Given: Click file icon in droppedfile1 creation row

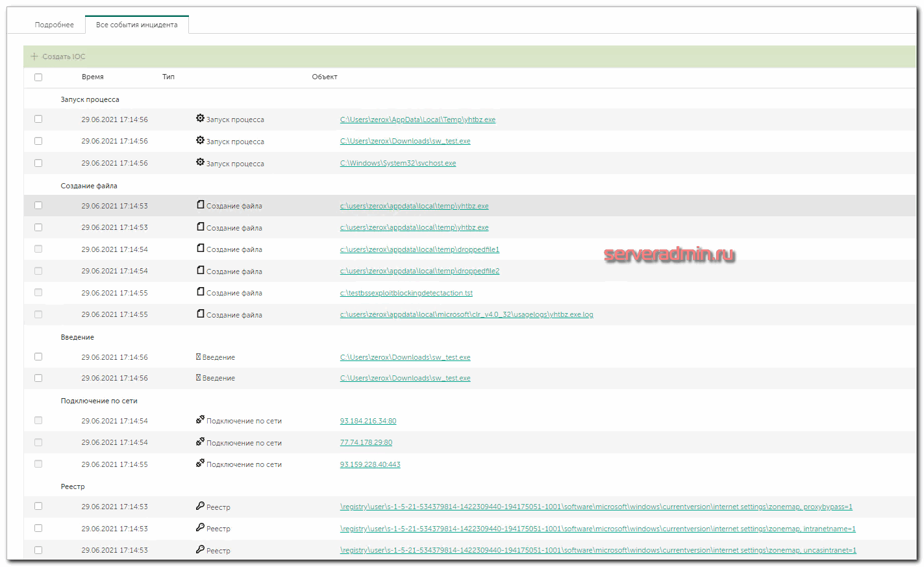Looking at the screenshot, I should coord(201,249).
